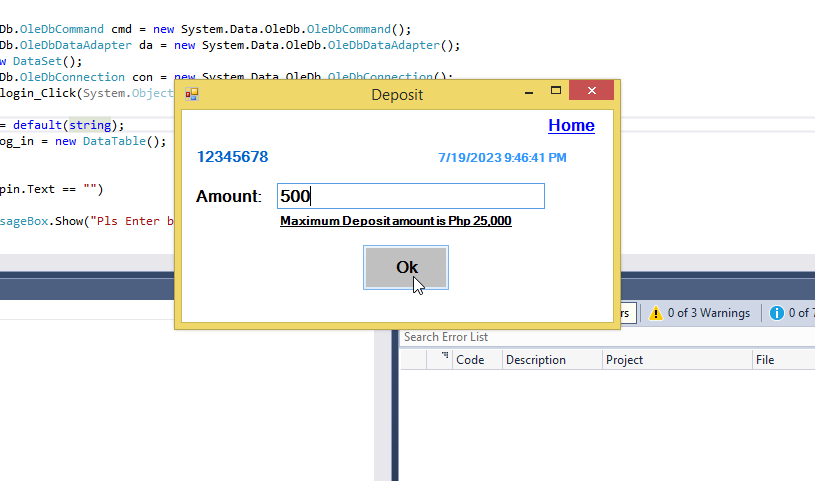The height and width of the screenshot is (481, 815).
Task: Click the account number 12345678 label
Action: 232,157
